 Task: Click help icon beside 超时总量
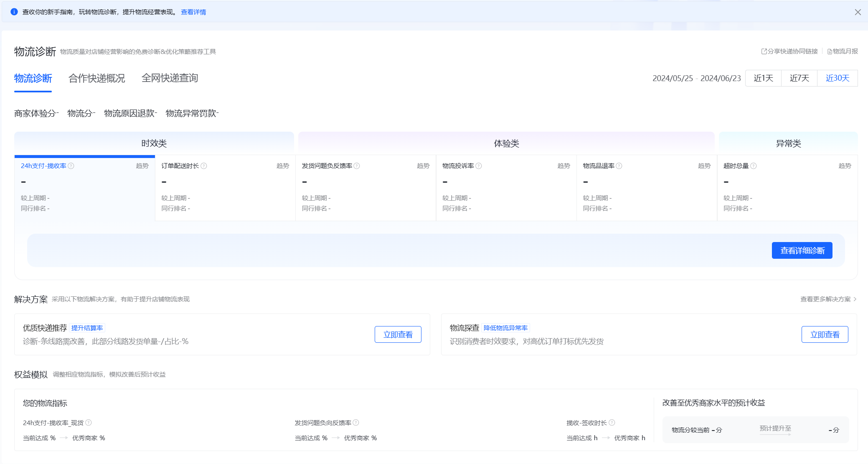(754, 166)
